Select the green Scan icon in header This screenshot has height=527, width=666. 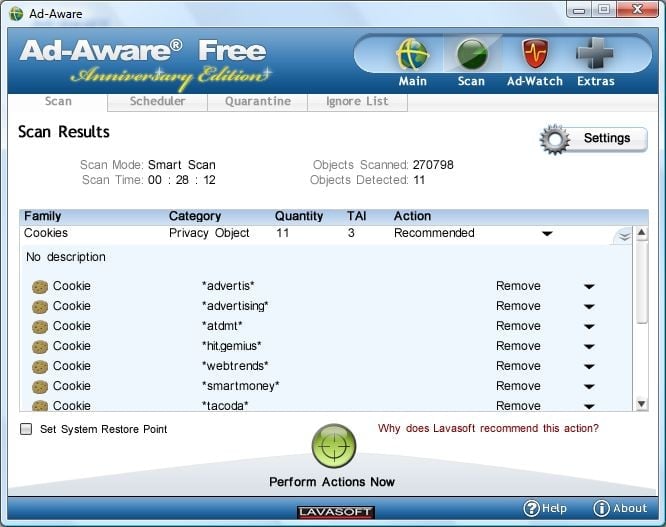click(x=471, y=54)
